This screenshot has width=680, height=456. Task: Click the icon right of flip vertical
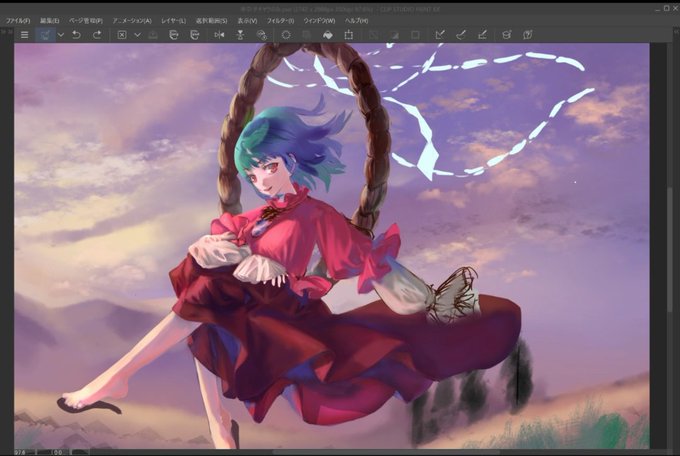pos(262,35)
